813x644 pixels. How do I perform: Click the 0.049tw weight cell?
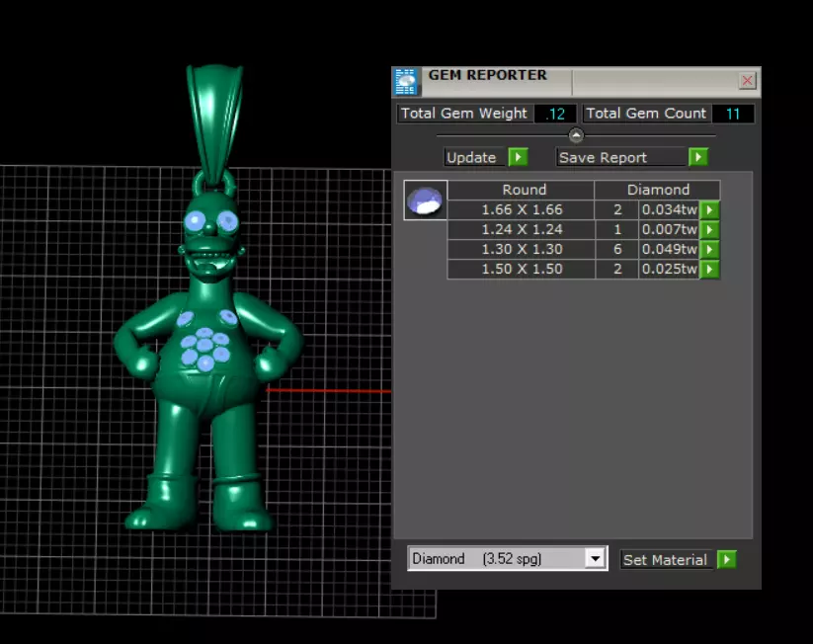click(x=670, y=250)
